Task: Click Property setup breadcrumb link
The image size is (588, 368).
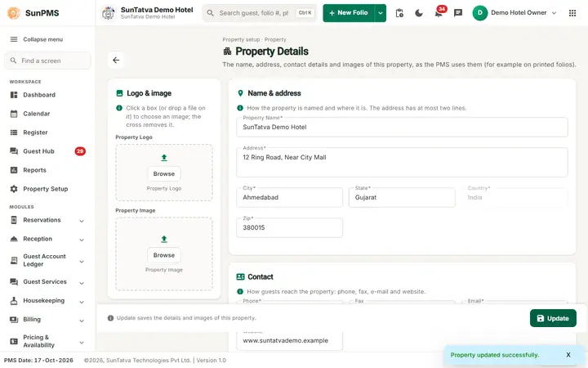Action: point(241,39)
